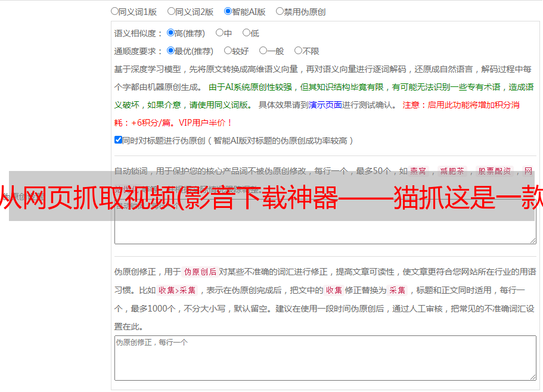
Task: Select the 同义词1版 radio option
Action: pos(114,11)
